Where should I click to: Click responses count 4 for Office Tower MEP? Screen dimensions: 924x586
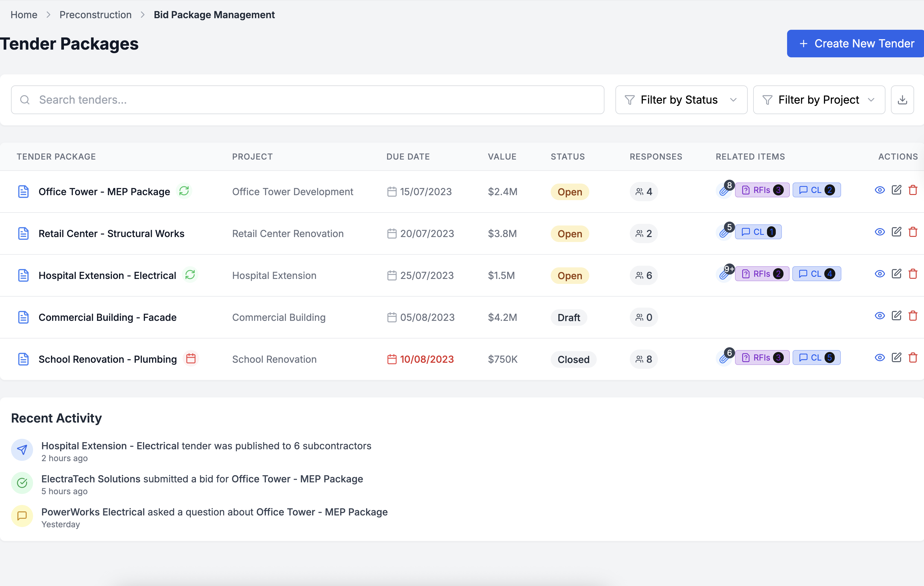click(x=644, y=192)
